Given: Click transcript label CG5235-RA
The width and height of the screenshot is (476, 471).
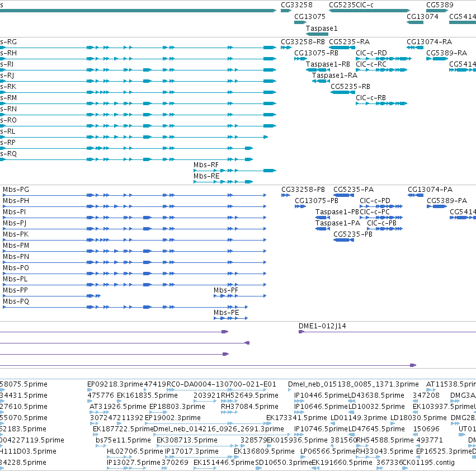Looking at the screenshot, I should [x=349, y=41].
